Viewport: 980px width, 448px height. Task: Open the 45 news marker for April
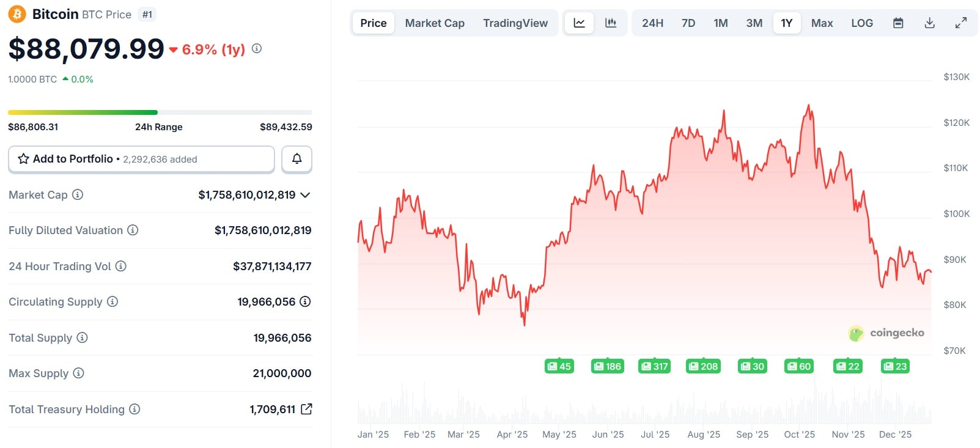coord(559,366)
